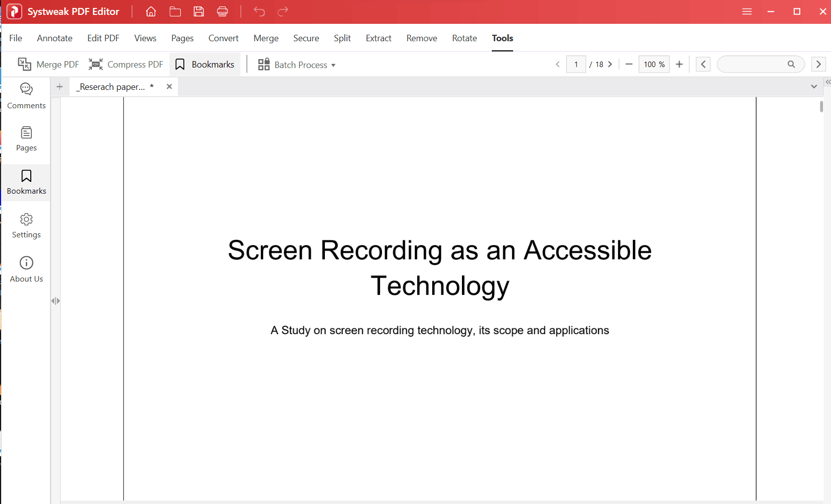Open the File menu
The image size is (831, 504).
pos(15,38)
